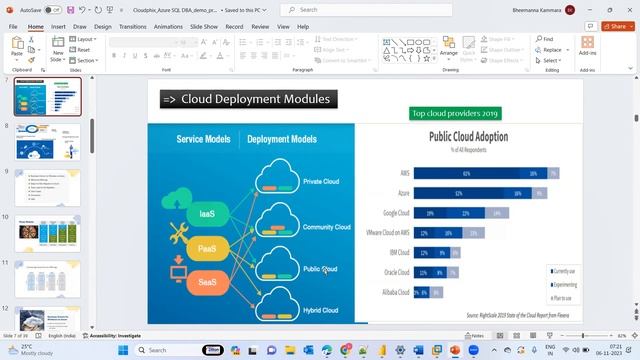
Task: Open the File menu
Action: pos(13,27)
